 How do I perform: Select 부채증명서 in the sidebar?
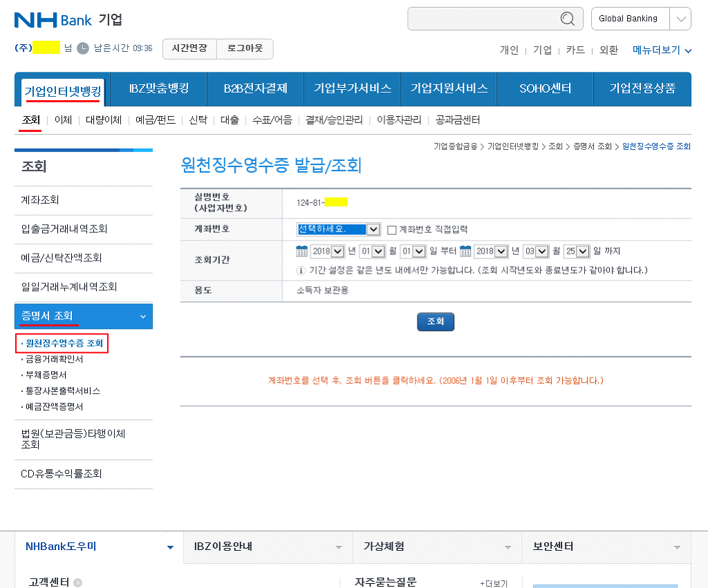coord(46,375)
